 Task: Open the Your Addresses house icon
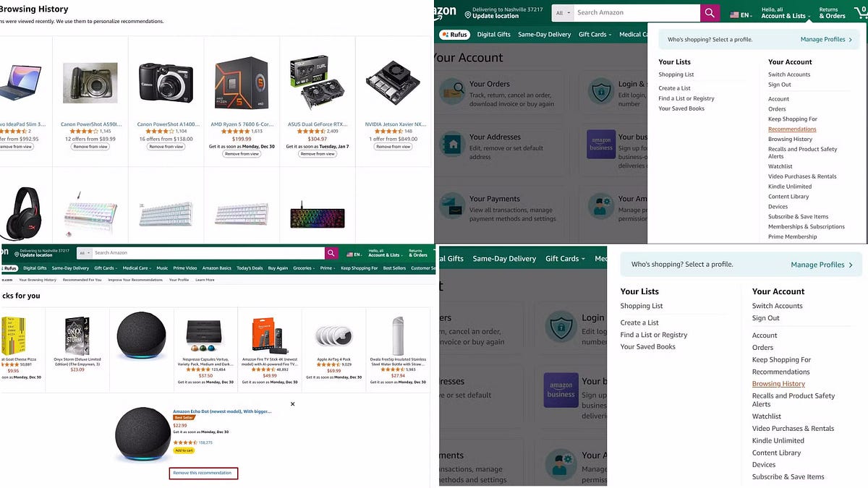pos(453,144)
